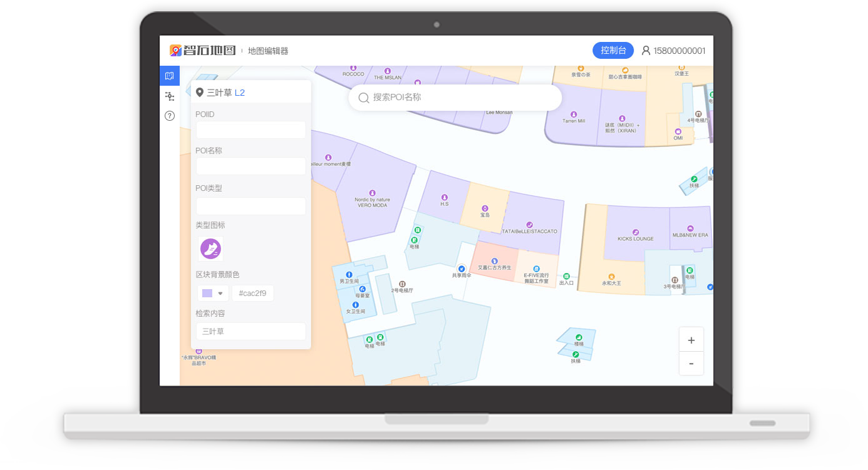
Task: Open the 控制台 console button
Action: pos(613,51)
